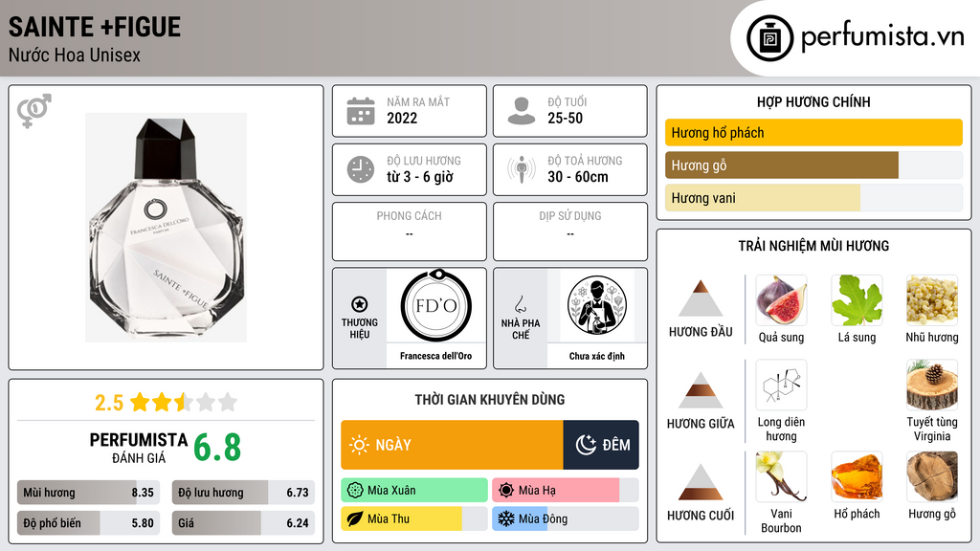Click the Độ phổ biến 5.80 rating bar

(89, 523)
